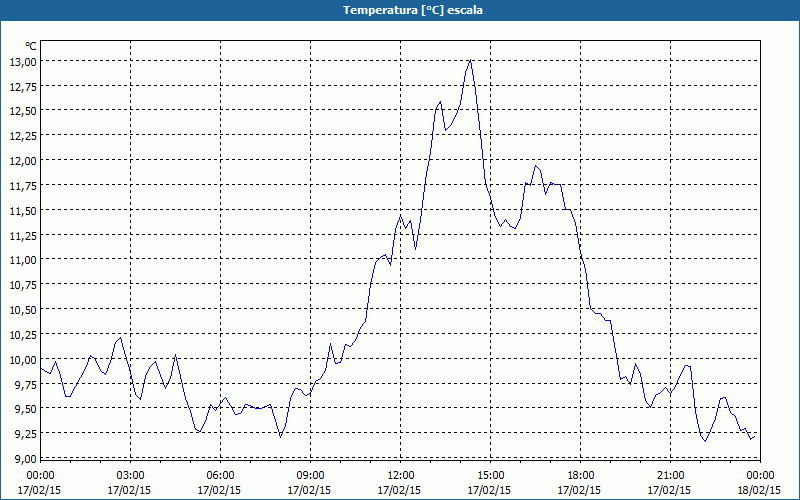Viewport: 800px width, 500px height.
Task: Click the 9,75 y-axis value
Action: pyautogui.click(x=25, y=385)
